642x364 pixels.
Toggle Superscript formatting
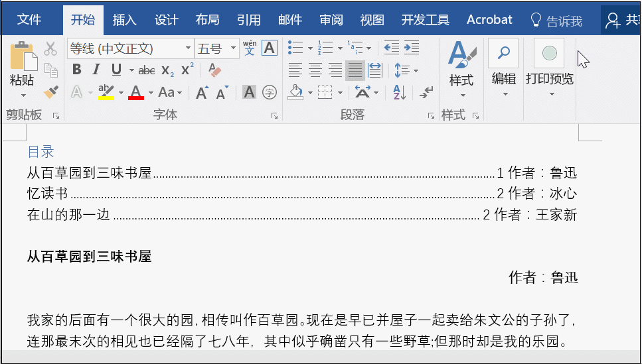187,70
